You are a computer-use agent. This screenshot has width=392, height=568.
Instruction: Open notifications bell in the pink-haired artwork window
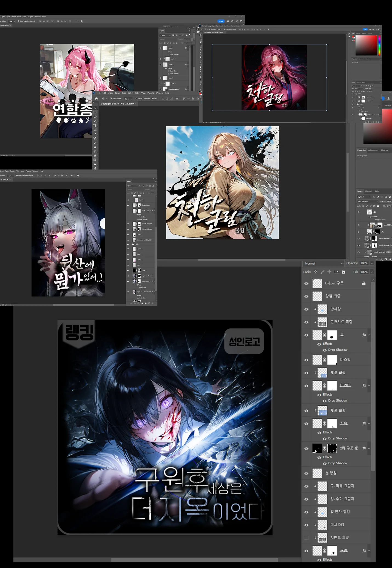point(228,21)
